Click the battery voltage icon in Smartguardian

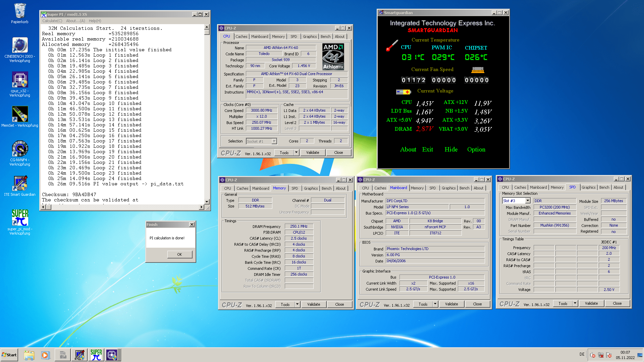pyautogui.click(x=403, y=92)
